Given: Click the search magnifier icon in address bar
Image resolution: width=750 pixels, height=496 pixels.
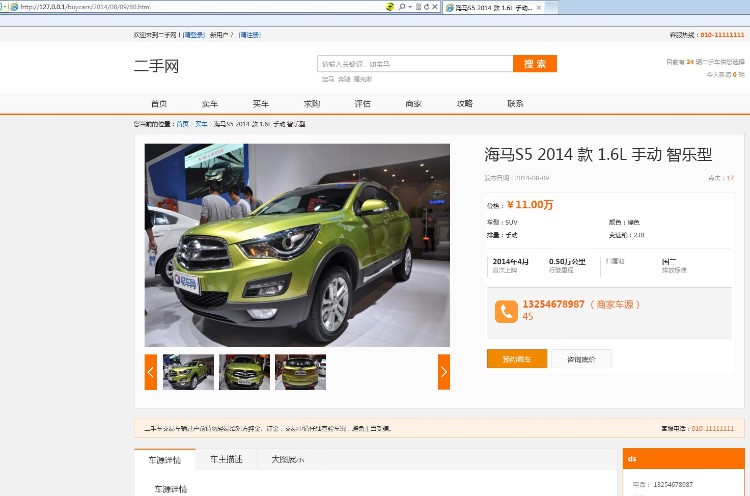Looking at the screenshot, I should [x=402, y=7].
